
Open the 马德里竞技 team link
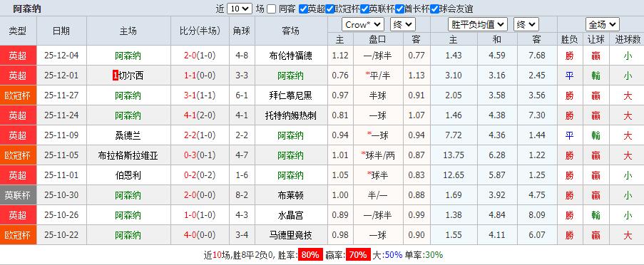point(291,236)
